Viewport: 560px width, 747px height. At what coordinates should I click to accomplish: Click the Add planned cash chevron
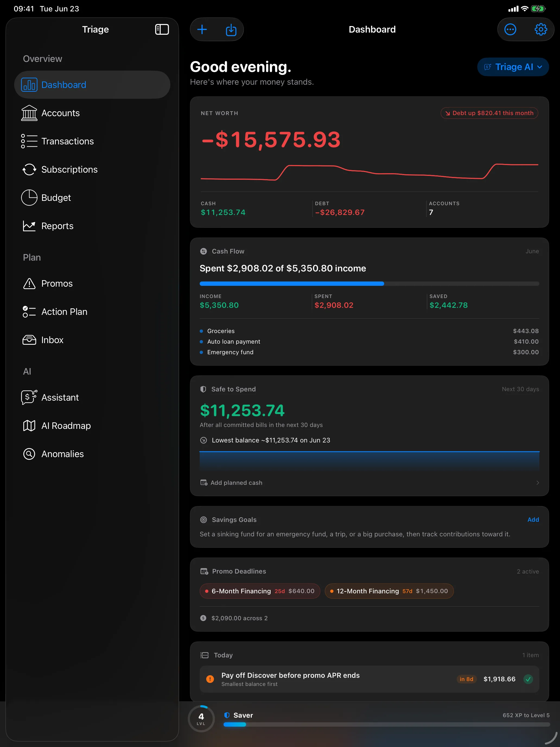coord(537,483)
